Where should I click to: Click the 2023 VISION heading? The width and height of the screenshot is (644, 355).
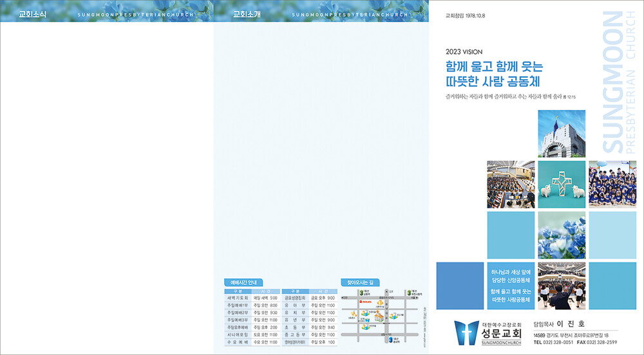coord(464,51)
